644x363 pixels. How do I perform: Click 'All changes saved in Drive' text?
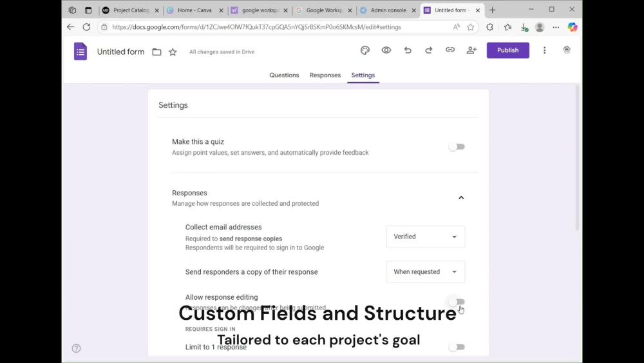coord(222,52)
